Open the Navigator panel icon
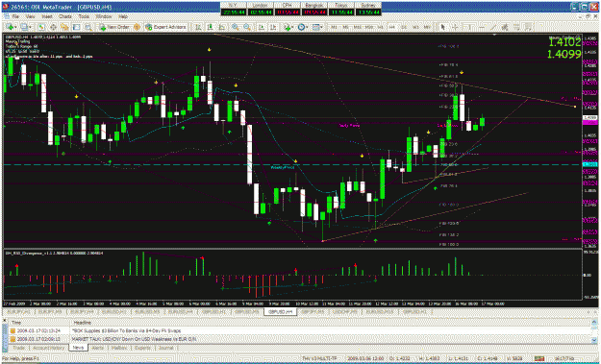This screenshot has height=364, width=601. click(64, 27)
